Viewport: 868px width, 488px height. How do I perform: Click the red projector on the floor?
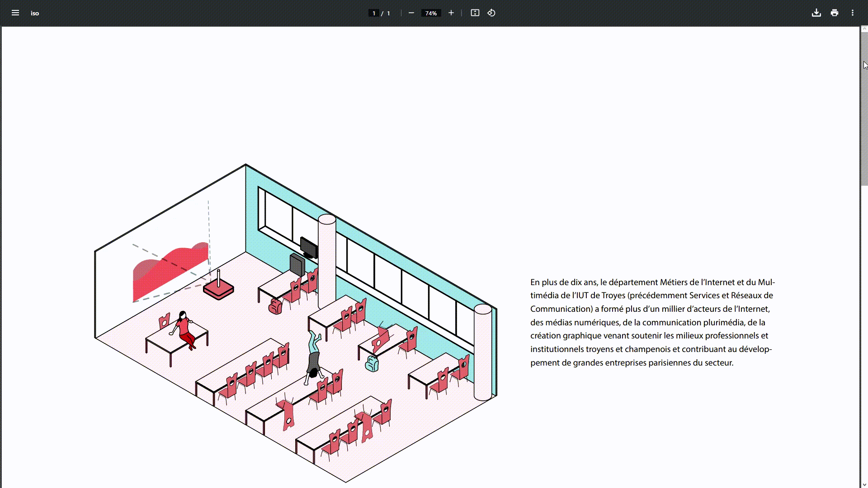(218, 289)
